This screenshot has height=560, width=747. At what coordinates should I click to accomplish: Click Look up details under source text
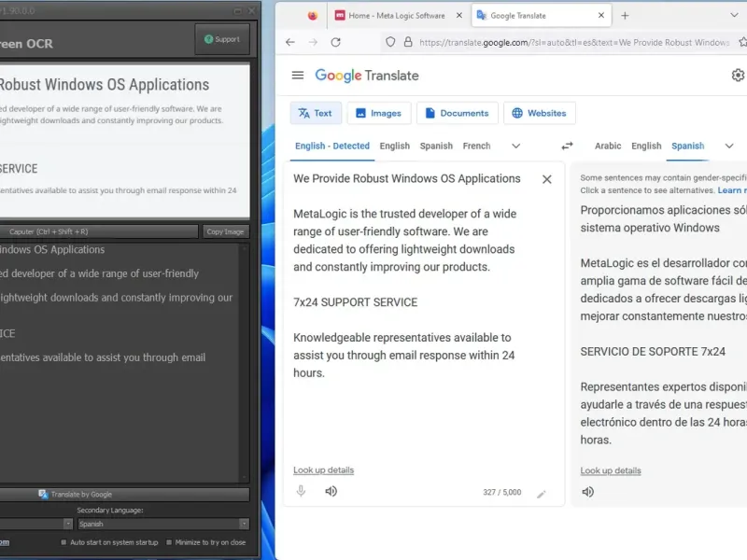323,470
